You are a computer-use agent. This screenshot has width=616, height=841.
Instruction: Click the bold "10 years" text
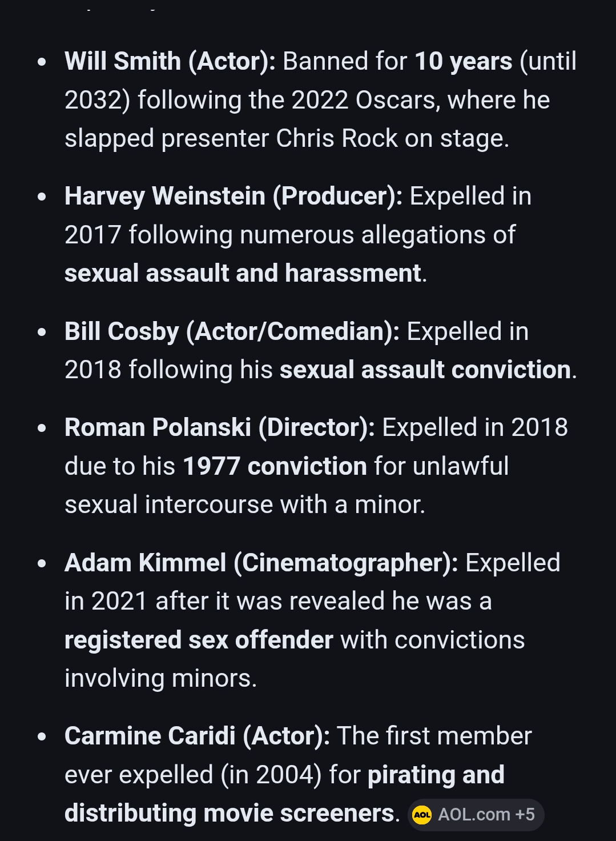463,61
